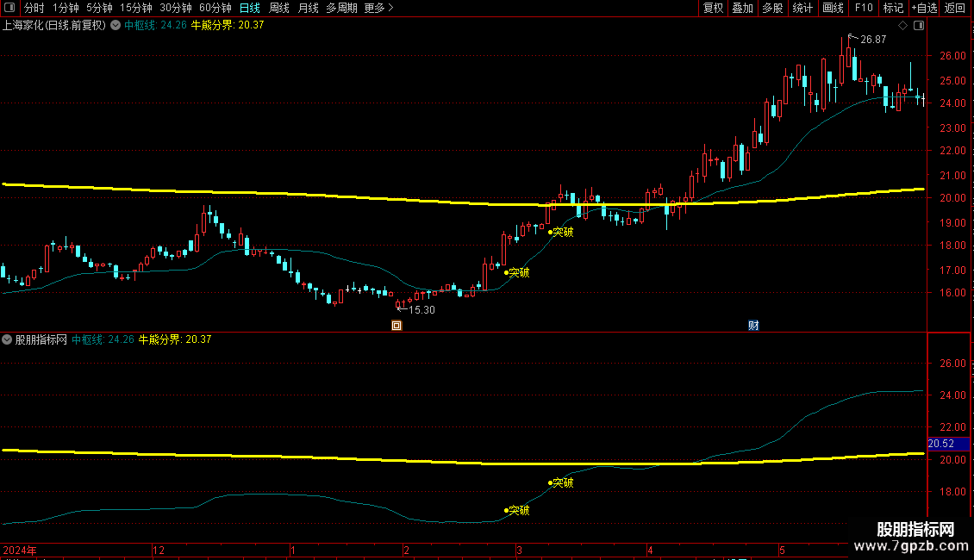Select the 日线 daily chart
This screenshot has width=974, height=560.
pos(250,8)
